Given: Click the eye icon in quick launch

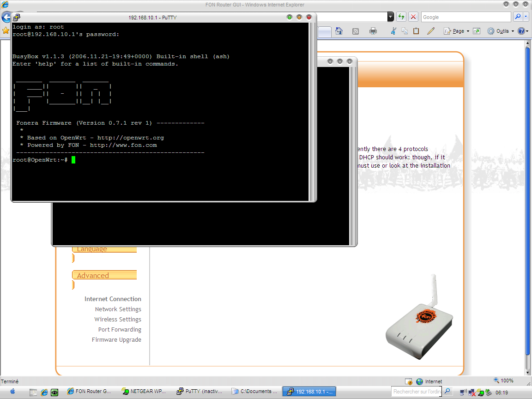Looking at the screenshot, I should pos(54,393).
